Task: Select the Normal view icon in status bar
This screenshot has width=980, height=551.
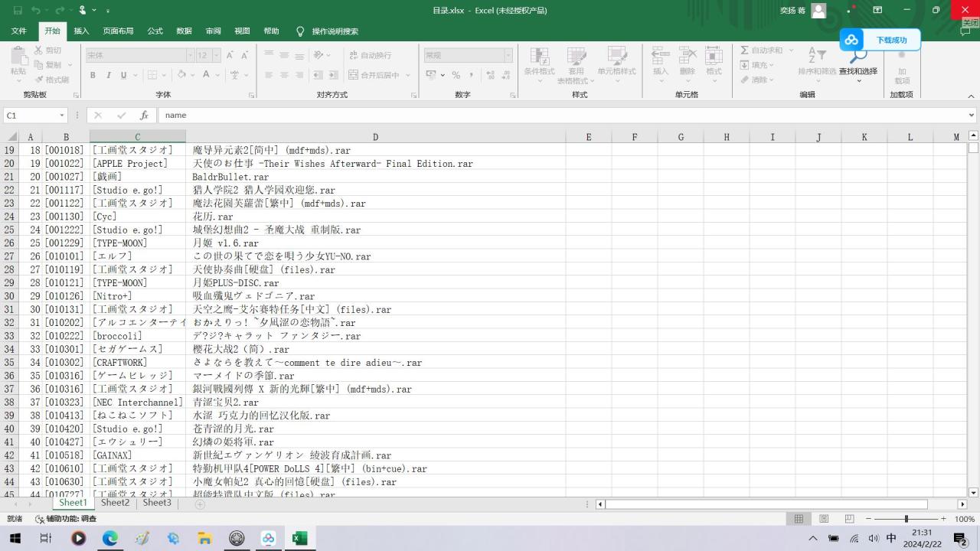Action: tap(799, 519)
